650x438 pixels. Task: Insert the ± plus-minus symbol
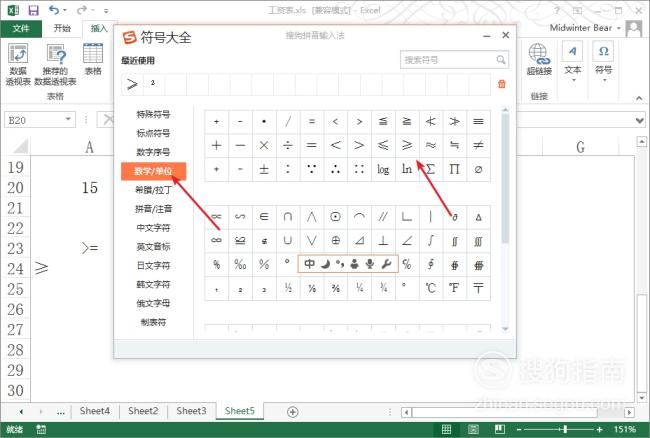264,169
